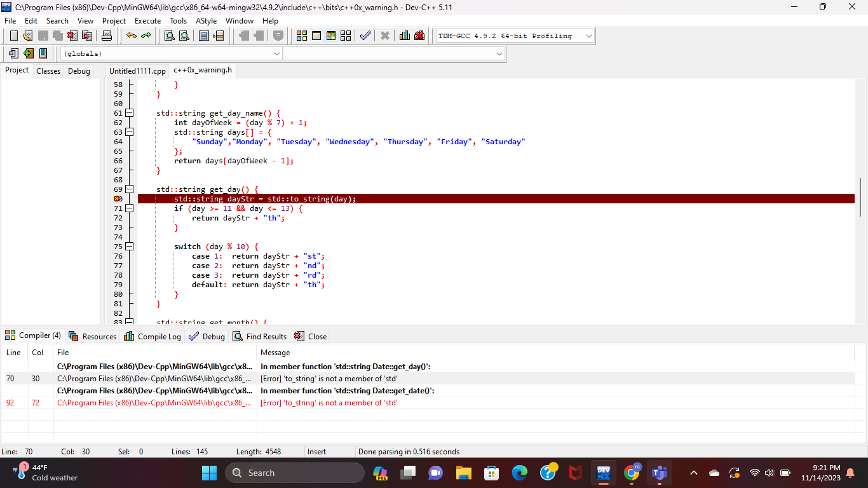Open McAfee from the taskbar
This screenshot has width=868, height=488.
576,473
